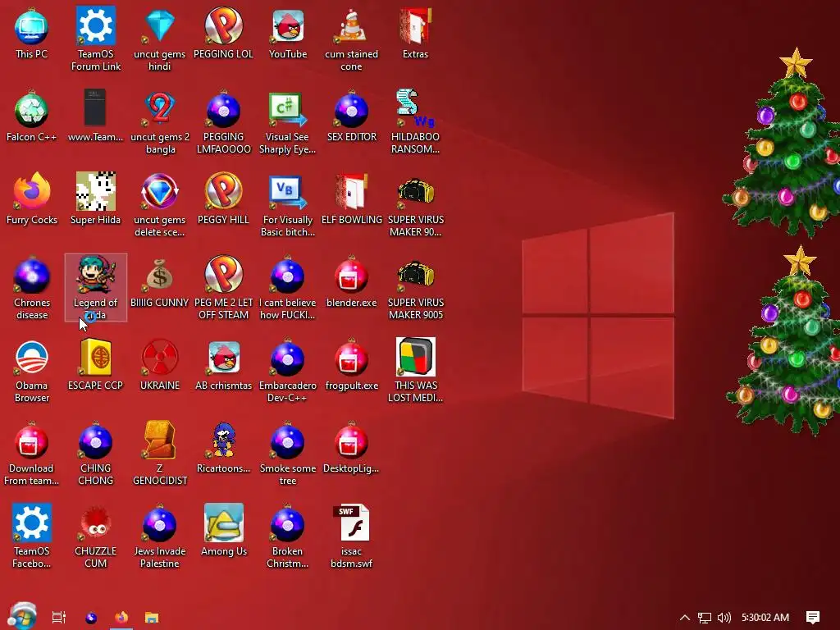Open the frogpult.exe shortcut
840x630 pixels.
351,365
